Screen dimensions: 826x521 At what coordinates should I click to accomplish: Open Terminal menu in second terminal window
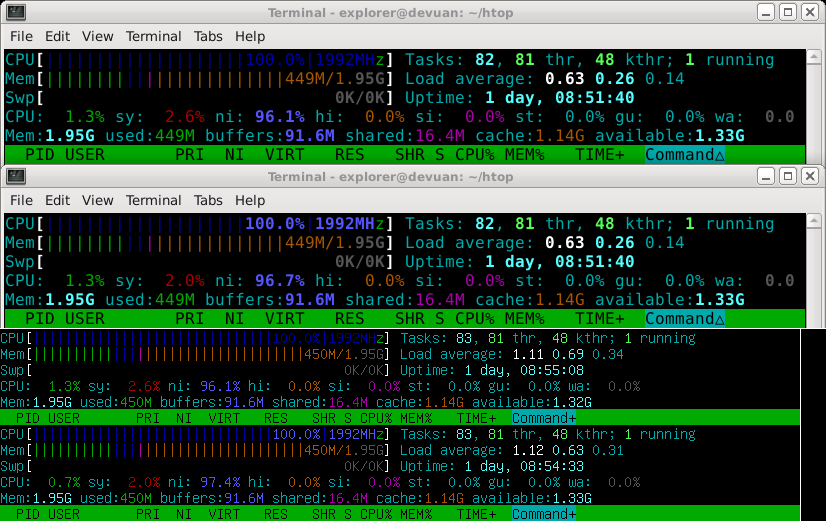(x=153, y=200)
